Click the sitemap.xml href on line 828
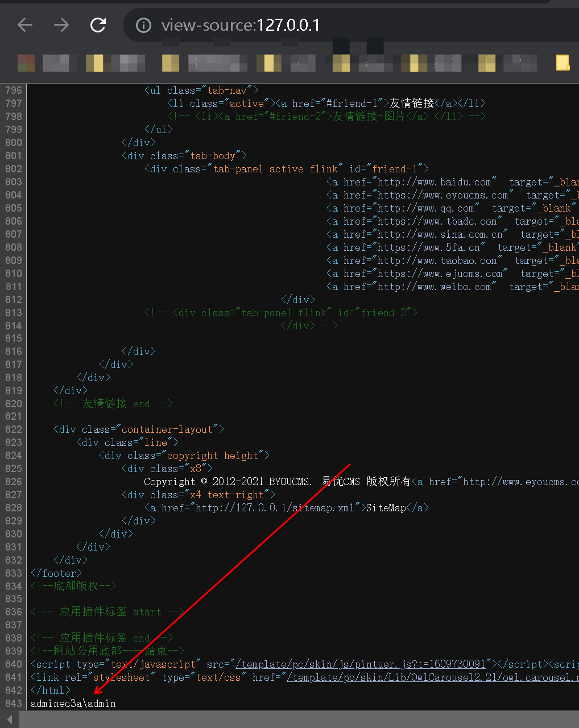 click(275, 508)
